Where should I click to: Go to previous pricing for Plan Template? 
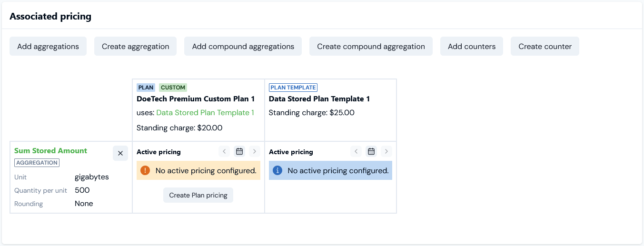coord(356,151)
